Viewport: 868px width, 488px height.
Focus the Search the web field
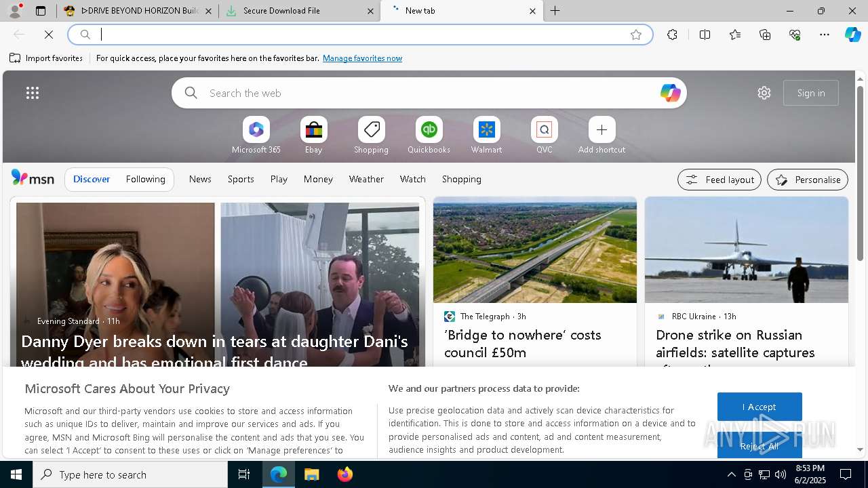point(429,93)
